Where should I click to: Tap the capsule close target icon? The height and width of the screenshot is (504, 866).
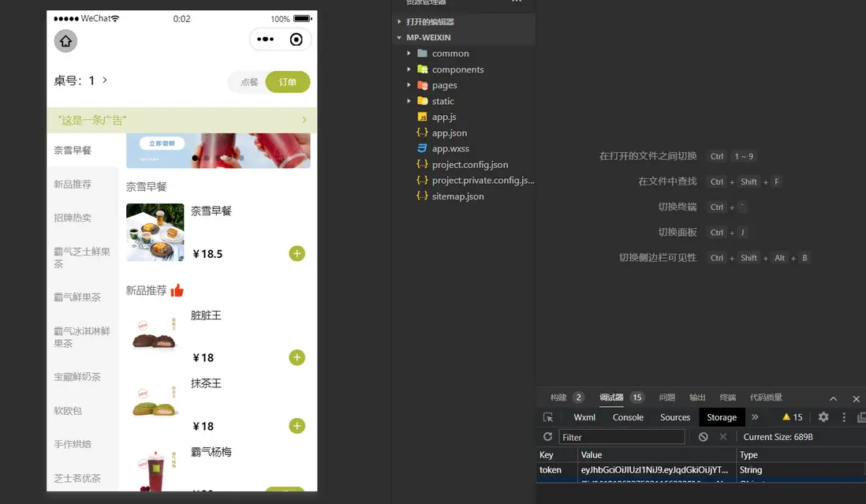[x=296, y=39]
